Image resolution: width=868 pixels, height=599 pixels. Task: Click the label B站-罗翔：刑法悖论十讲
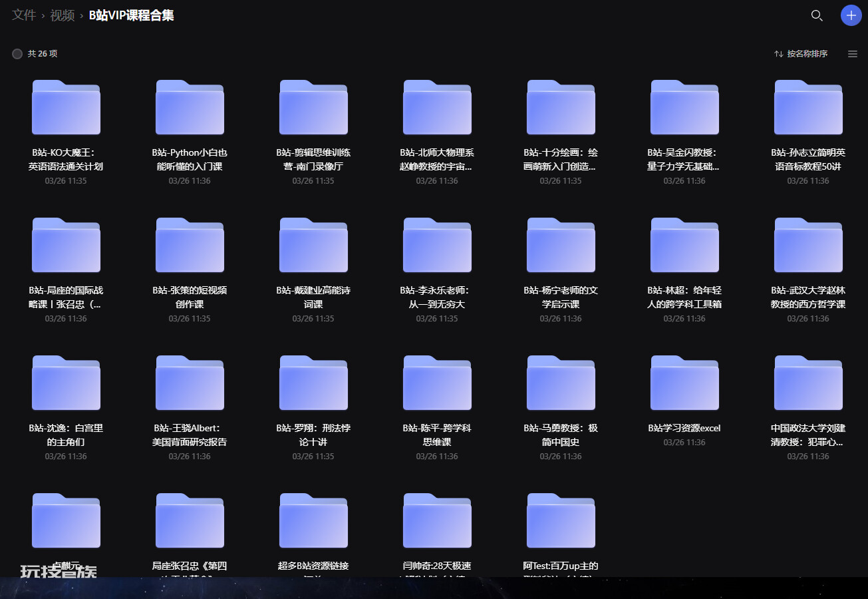coord(313,435)
